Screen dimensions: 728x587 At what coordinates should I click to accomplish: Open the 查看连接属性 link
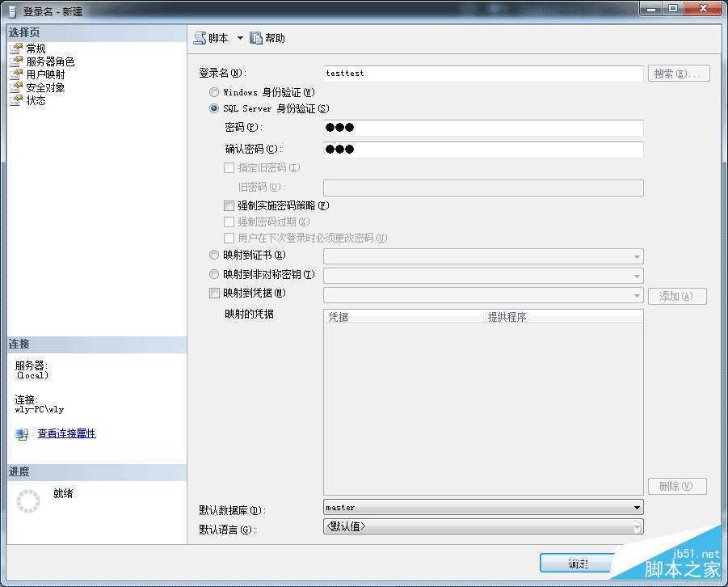(x=67, y=433)
